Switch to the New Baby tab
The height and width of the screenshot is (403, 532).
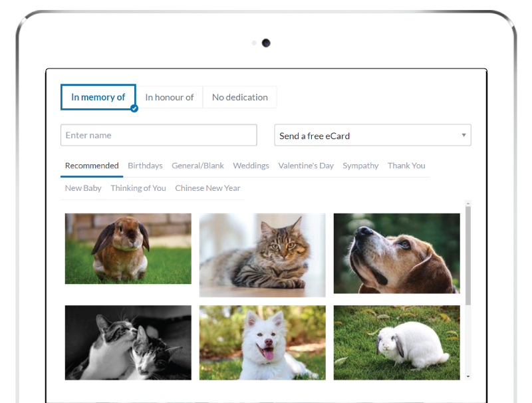click(83, 188)
